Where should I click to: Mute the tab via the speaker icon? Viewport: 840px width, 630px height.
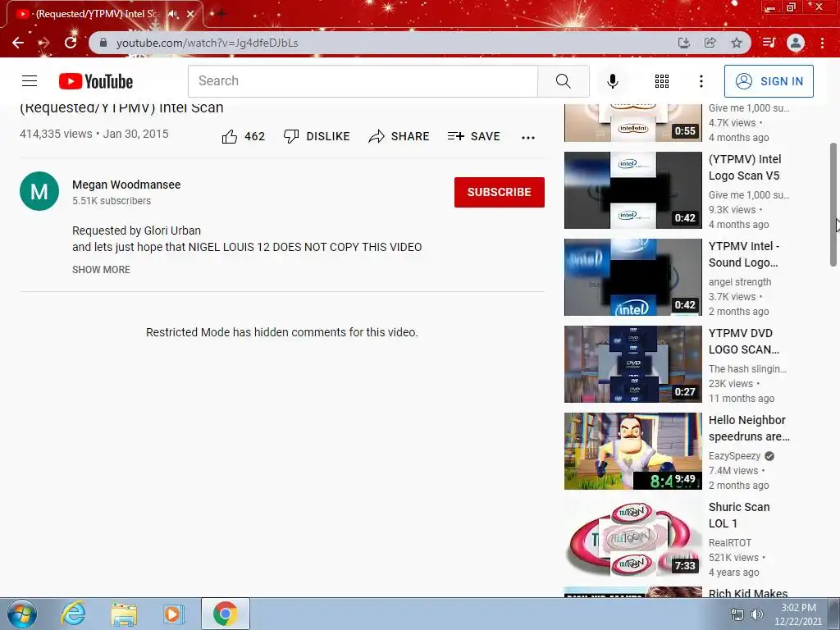click(172, 14)
